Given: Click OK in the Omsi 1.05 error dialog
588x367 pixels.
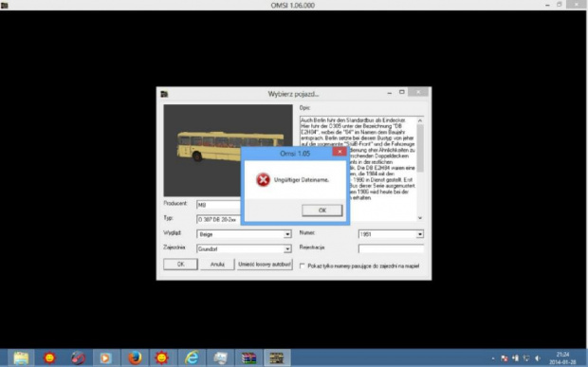Looking at the screenshot, I should [x=322, y=211].
